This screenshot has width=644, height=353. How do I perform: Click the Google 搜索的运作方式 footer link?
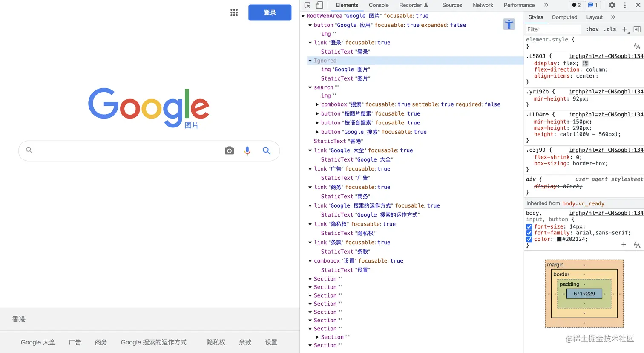(x=154, y=342)
